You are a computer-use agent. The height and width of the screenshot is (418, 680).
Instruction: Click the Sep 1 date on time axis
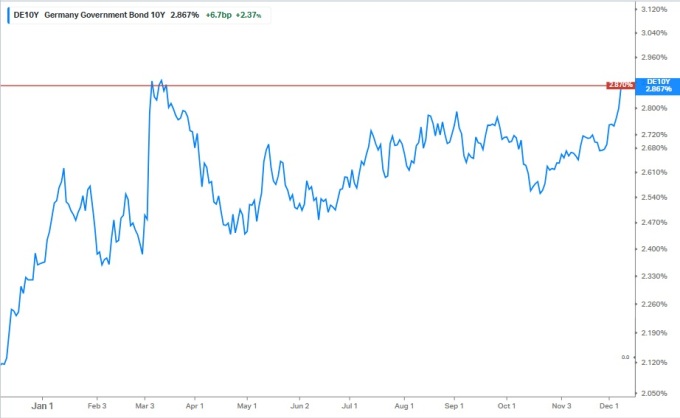tap(453, 406)
